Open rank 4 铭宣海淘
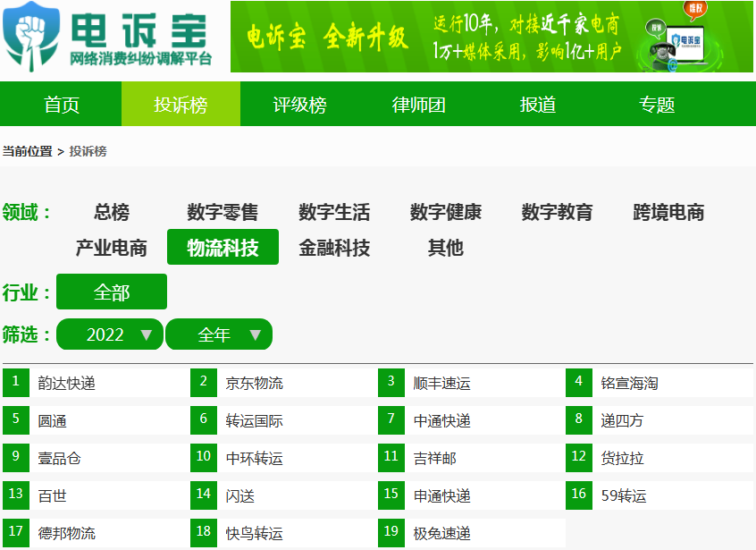Image resolution: width=756 pixels, height=550 pixels. [x=659, y=383]
